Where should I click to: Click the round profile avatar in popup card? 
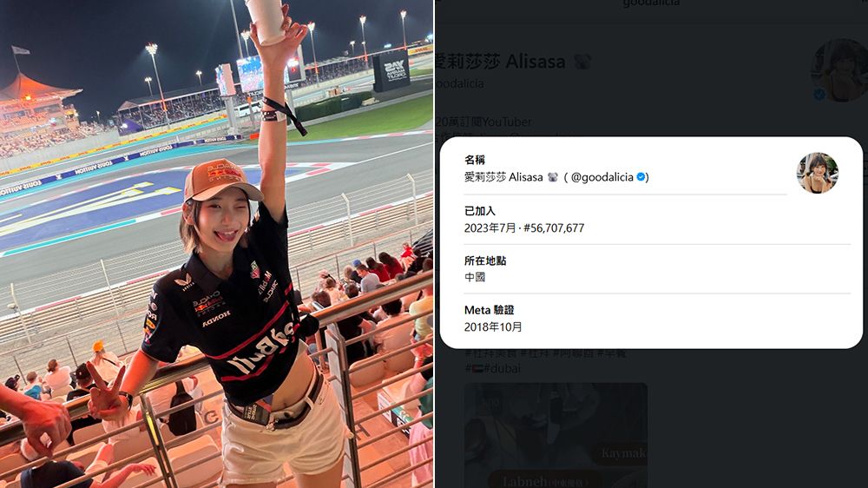click(818, 173)
